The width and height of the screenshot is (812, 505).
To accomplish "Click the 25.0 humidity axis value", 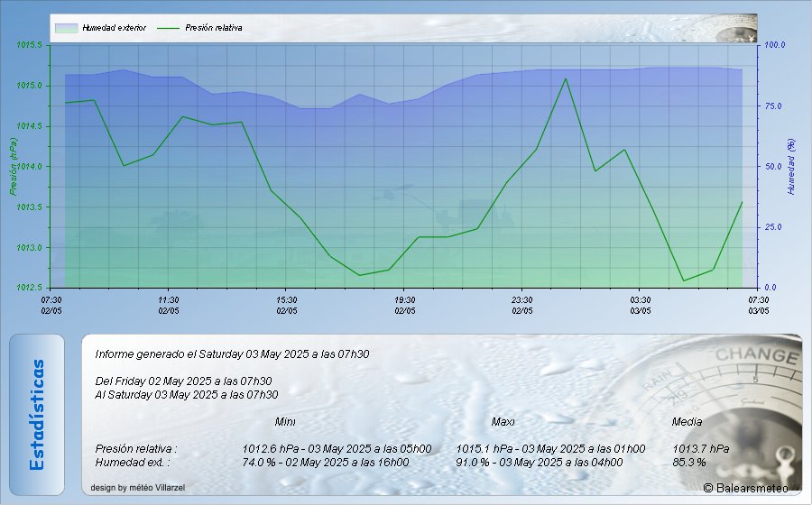I will [x=773, y=227].
